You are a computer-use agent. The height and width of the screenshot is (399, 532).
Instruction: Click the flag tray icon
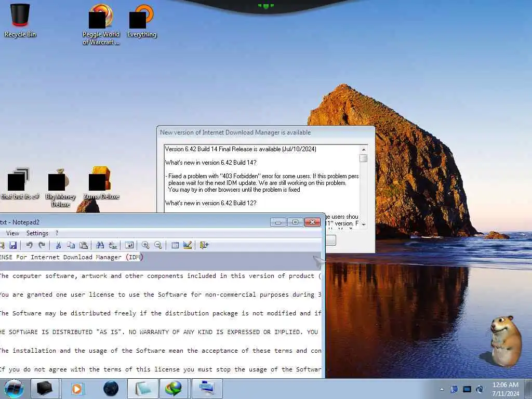coord(454,389)
